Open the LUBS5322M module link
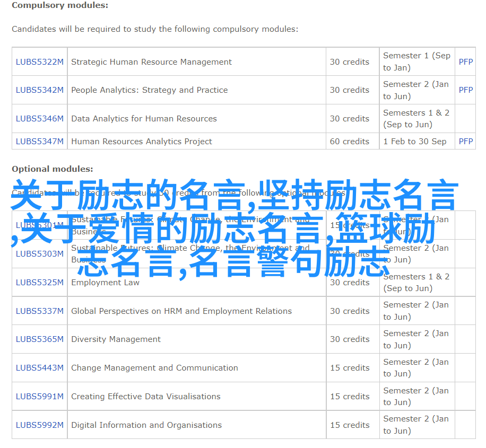The height and width of the screenshot is (448, 486). pos(39,62)
